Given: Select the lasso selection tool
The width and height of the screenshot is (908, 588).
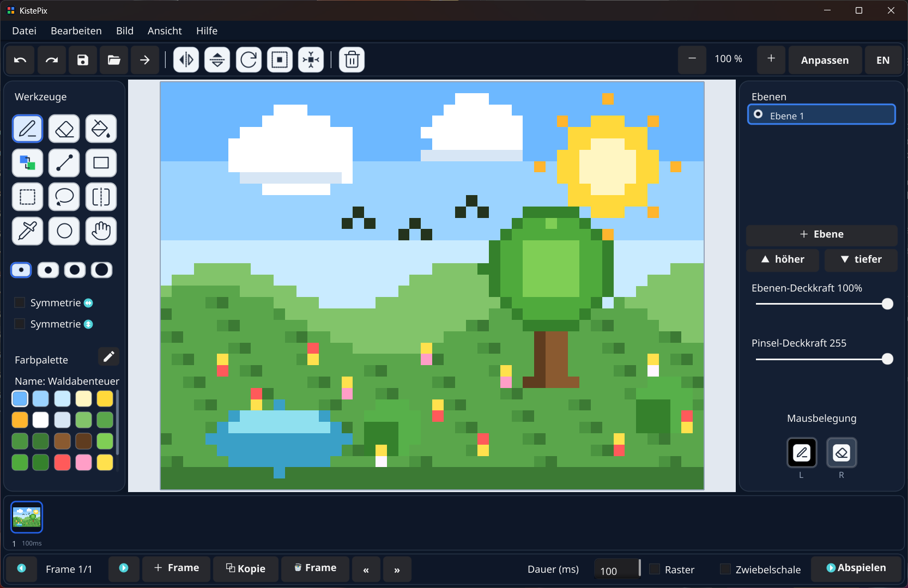Looking at the screenshot, I should click(x=64, y=197).
